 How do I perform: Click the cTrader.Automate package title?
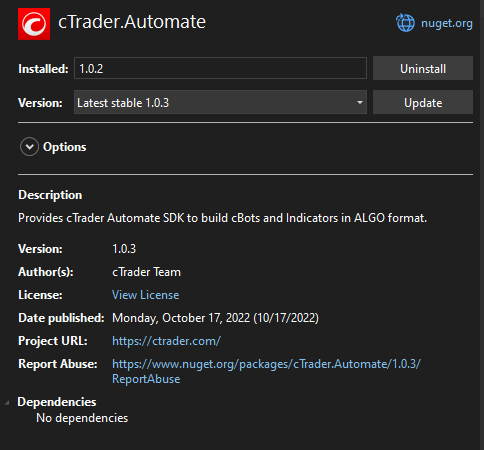(132, 22)
